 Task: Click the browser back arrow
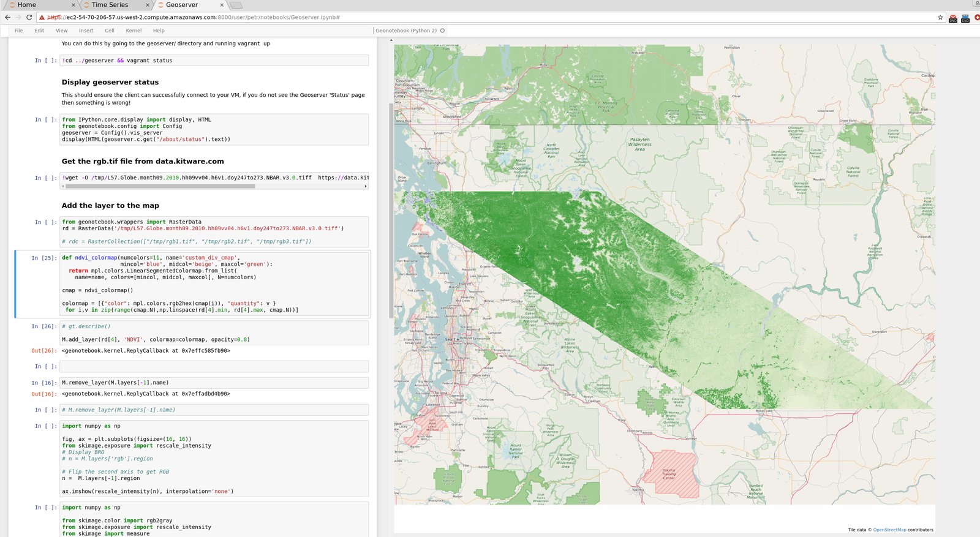point(7,17)
